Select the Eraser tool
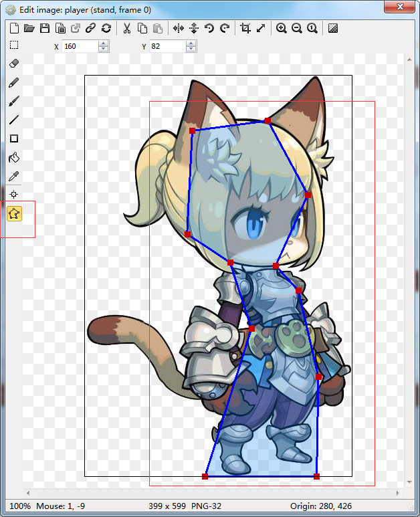 point(14,64)
